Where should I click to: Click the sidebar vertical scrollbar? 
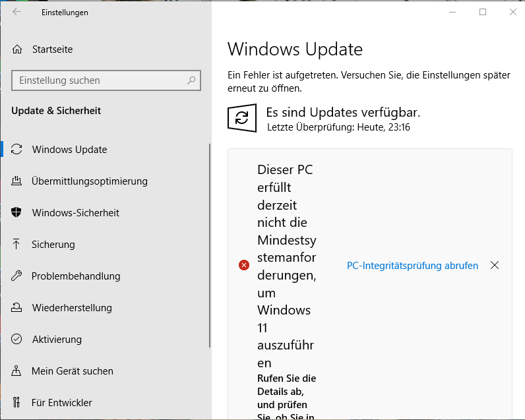pos(210,246)
